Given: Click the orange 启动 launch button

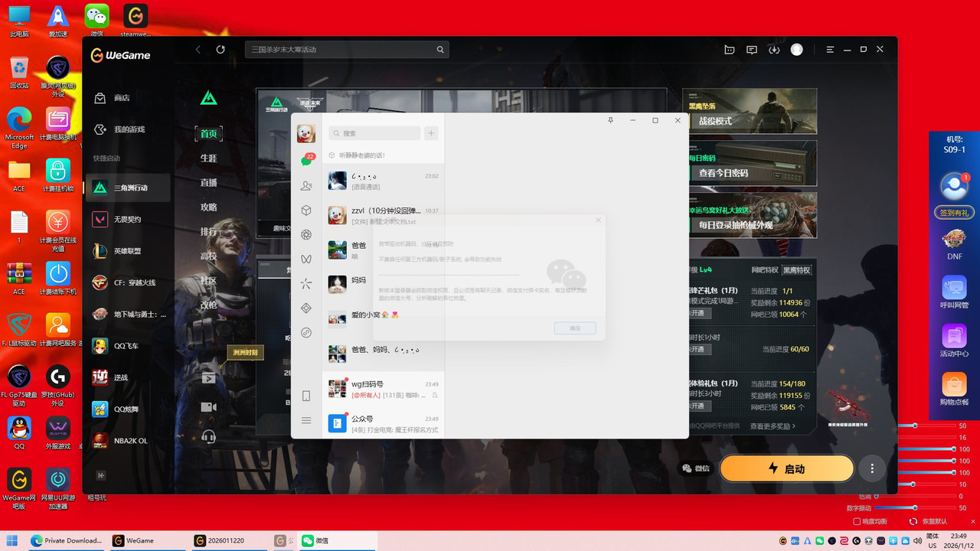Looking at the screenshot, I should (x=787, y=468).
